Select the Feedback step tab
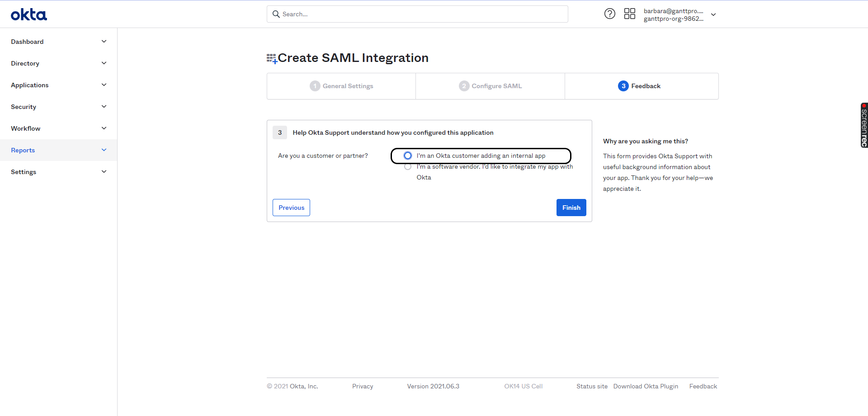This screenshot has height=416, width=868. point(642,86)
